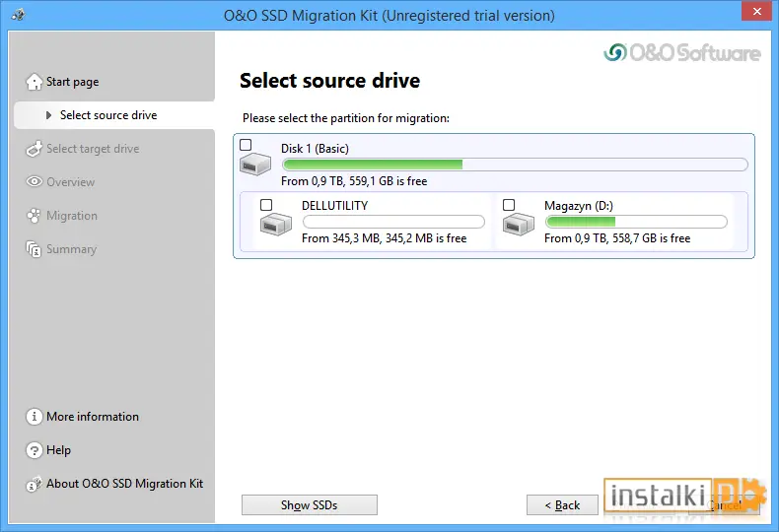
Task: Click the About O&O SSD Migration Kit icon
Action: click(x=34, y=484)
